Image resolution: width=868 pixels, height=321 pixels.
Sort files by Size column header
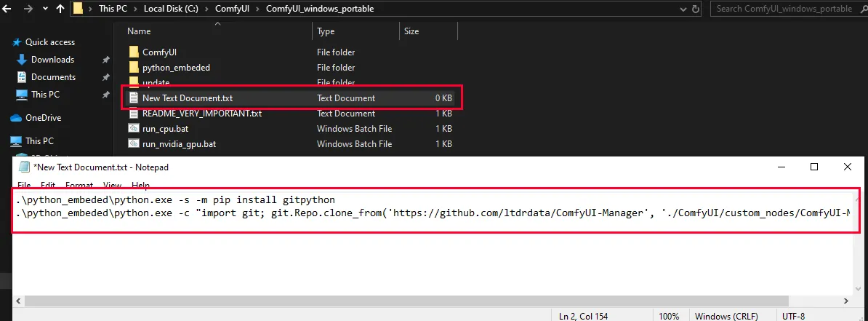[x=411, y=31]
